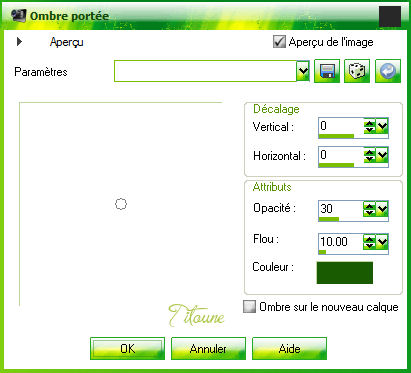Click the Aide button

[289, 348]
